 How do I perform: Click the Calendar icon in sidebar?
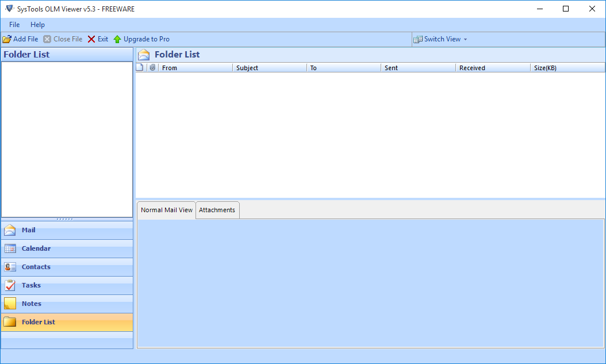10,248
